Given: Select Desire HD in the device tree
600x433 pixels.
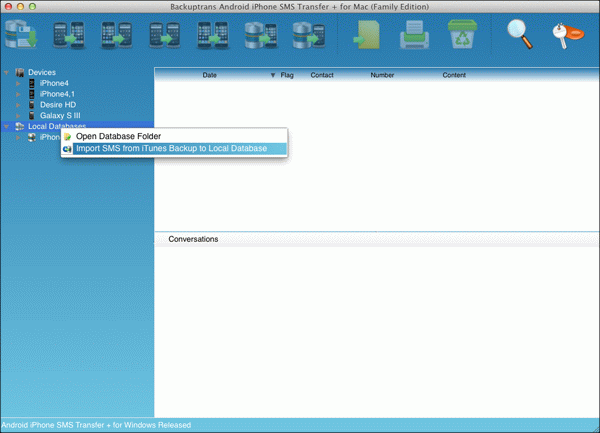Looking at the screenshot, I should 58,104.
